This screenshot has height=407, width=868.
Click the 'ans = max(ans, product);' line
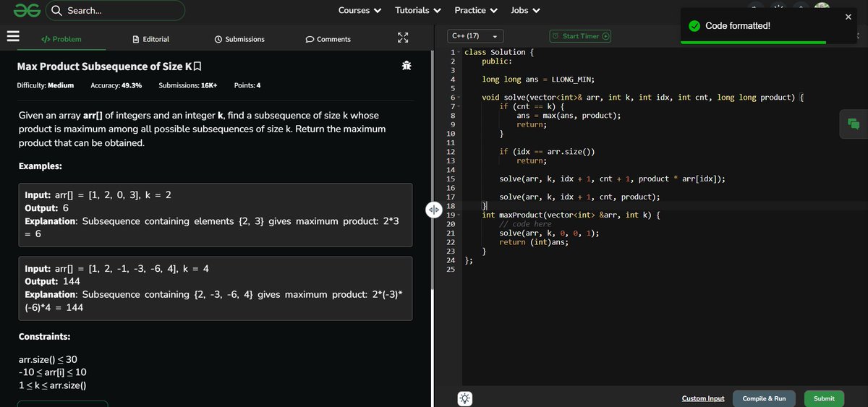(x=569, y=116)
